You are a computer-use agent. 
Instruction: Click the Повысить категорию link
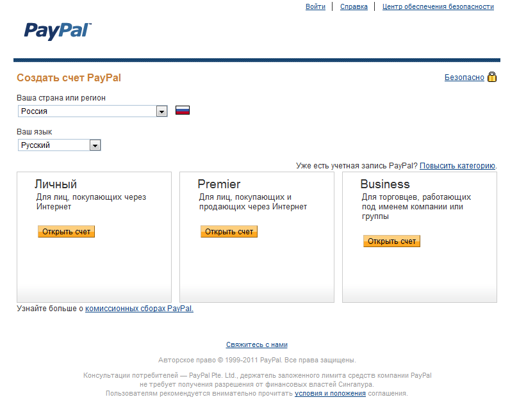[457, 165]
